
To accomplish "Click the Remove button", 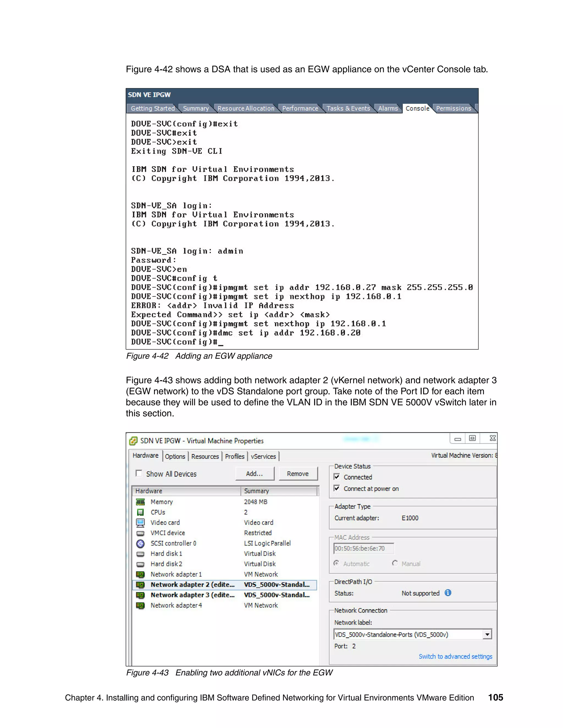I will tap(298, 474).
